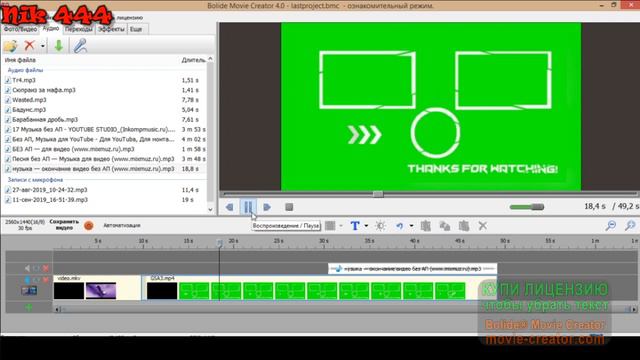This screenshot has width=640, height=360.
Task: Click the Длитель. column header
Action: pos(193,60)
